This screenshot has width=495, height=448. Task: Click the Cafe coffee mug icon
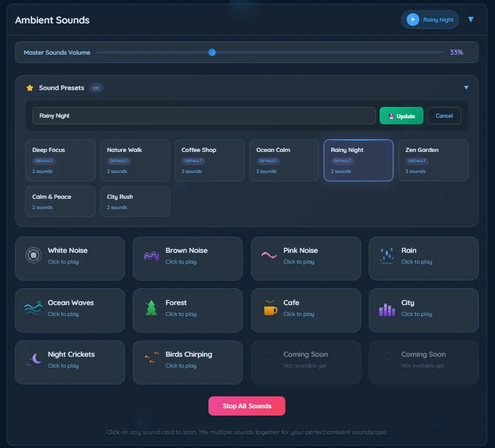click(270, 307)
